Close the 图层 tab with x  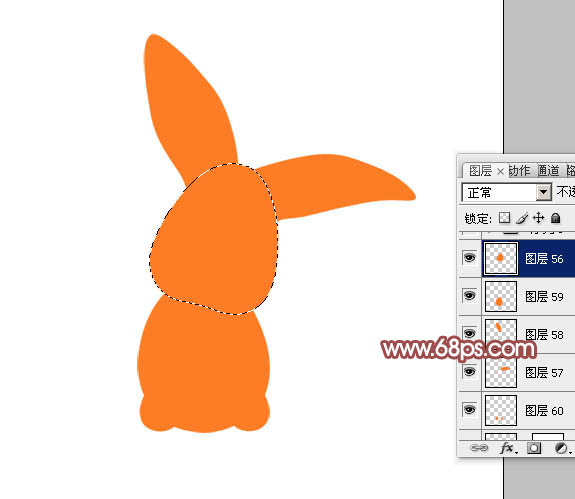point(500,171)
